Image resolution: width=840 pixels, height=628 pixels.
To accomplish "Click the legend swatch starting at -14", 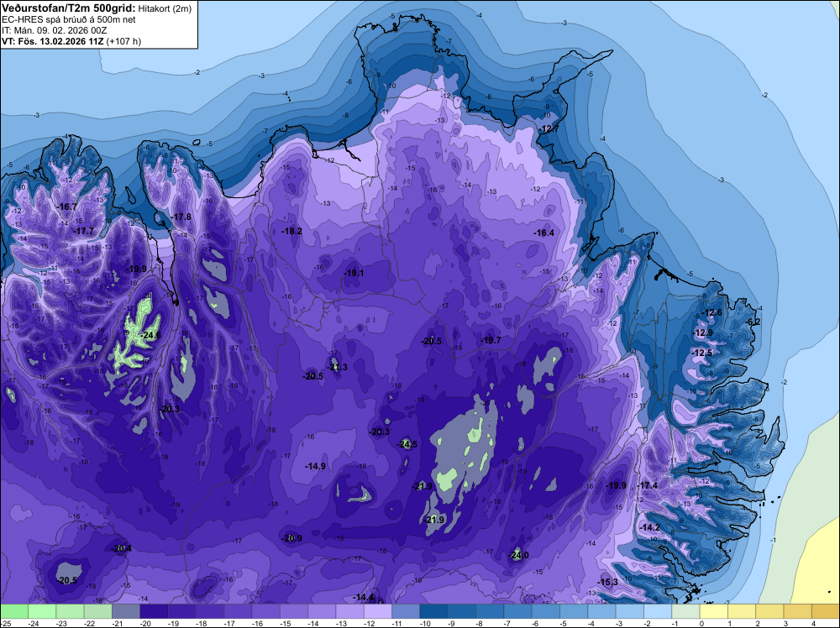I will click(x=322, y=612).
